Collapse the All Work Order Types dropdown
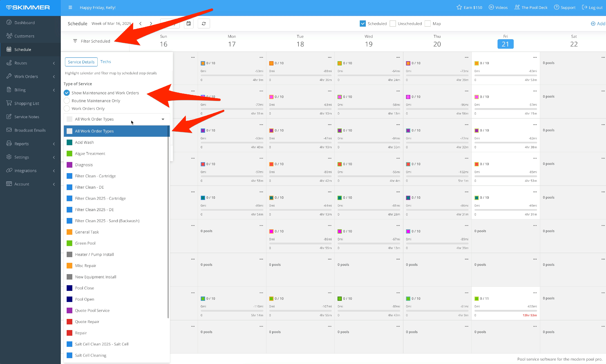 [163, 119]
